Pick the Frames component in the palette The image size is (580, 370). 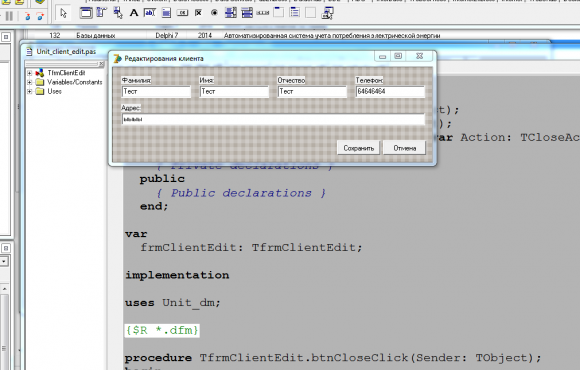(x=86, y=13)
